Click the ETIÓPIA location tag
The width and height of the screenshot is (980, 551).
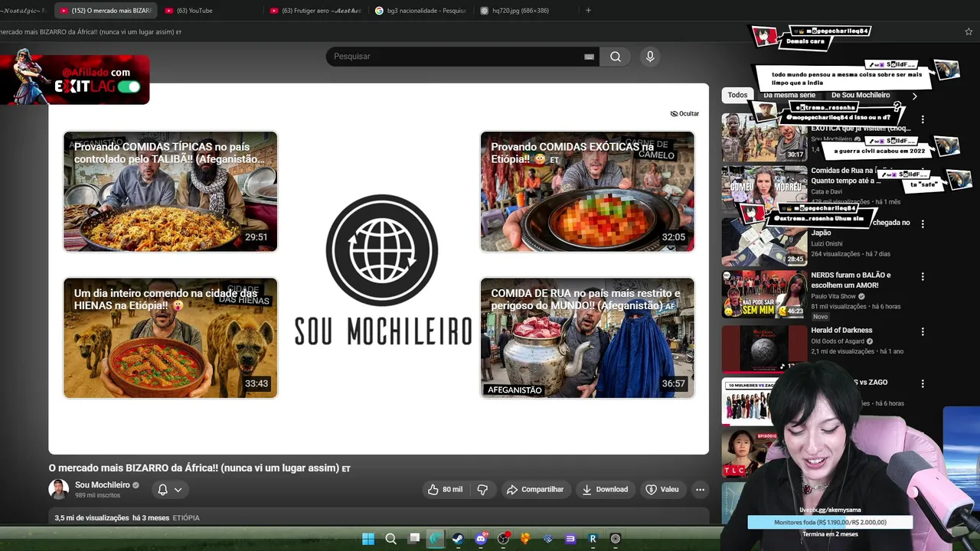point(186,518)
